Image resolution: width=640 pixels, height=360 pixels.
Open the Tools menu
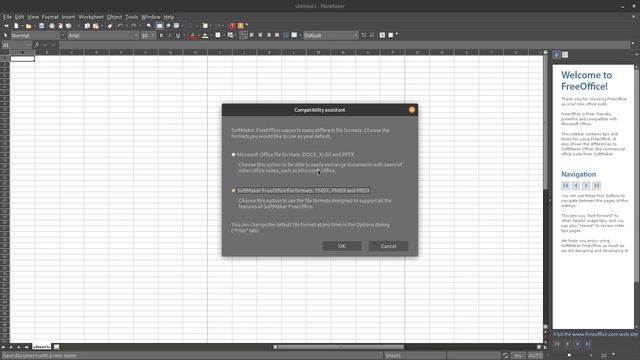coord(131,17)
